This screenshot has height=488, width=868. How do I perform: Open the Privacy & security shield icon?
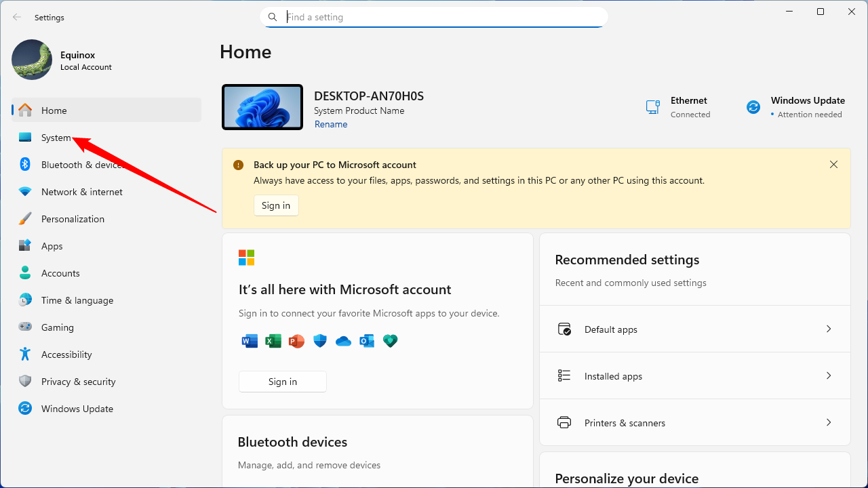(25, 382)
